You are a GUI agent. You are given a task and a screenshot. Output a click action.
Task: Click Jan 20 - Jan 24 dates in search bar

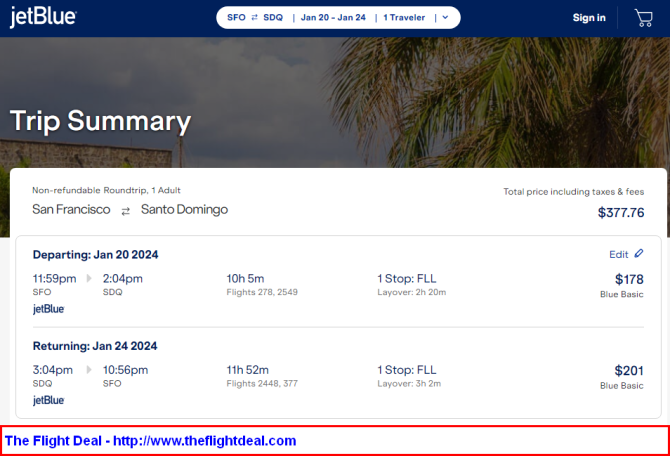[333, 18]
